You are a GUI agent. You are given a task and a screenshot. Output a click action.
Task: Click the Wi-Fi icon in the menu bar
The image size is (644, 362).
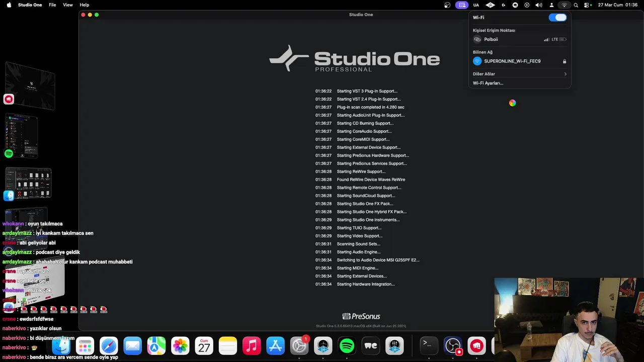[x=564, y=5]
